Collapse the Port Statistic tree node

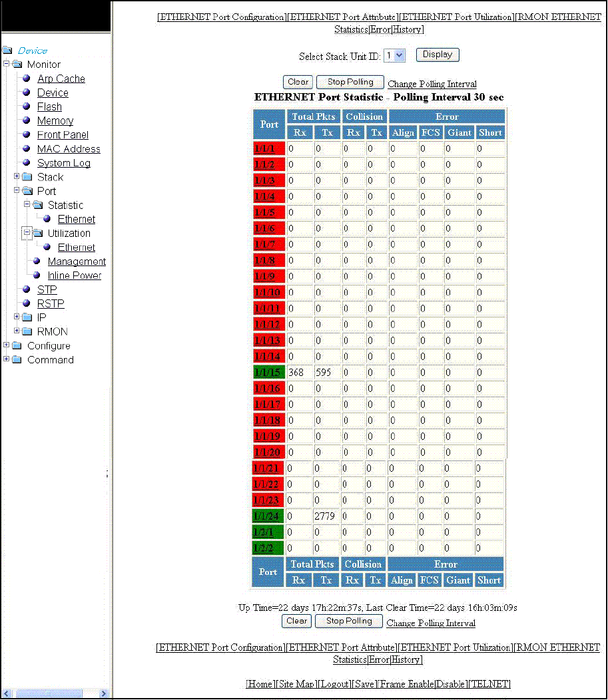coord(27,204)
